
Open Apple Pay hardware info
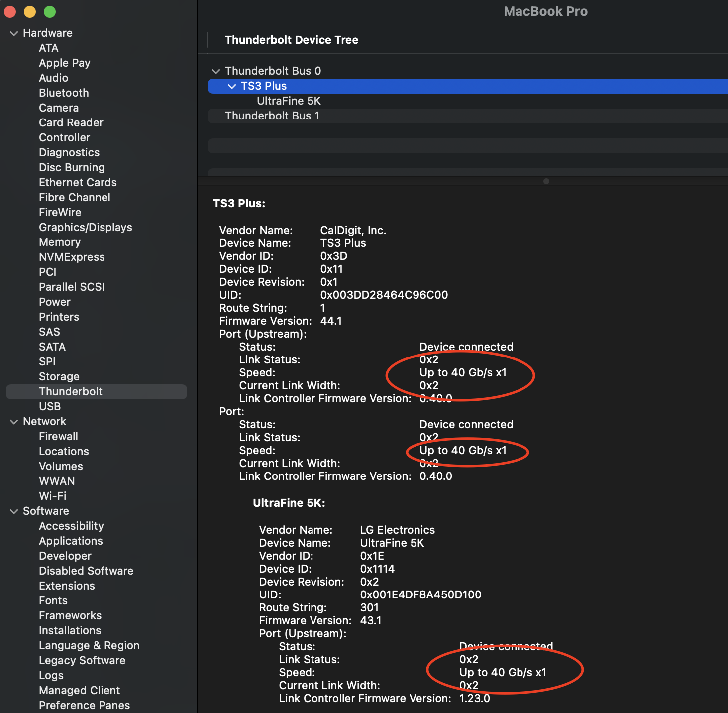(x=65, y=63)
